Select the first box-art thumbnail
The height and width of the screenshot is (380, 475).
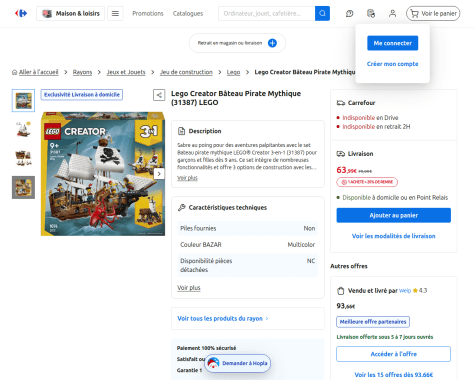click(x=23, y=100)
